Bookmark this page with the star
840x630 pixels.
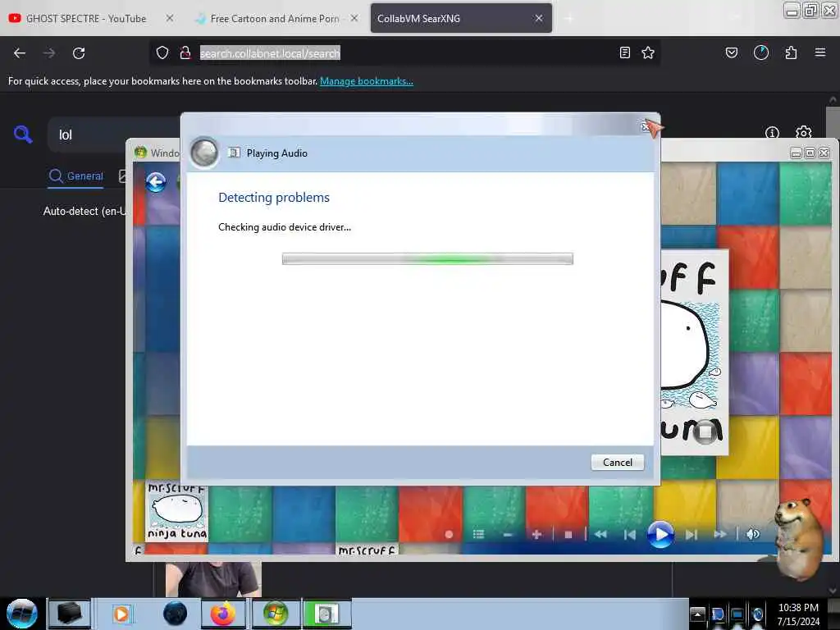point(648,52)
